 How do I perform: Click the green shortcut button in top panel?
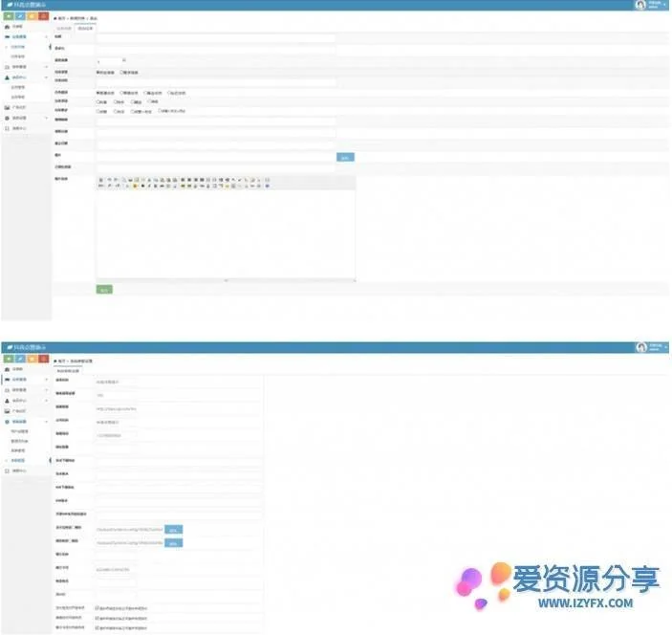(9, 16)
